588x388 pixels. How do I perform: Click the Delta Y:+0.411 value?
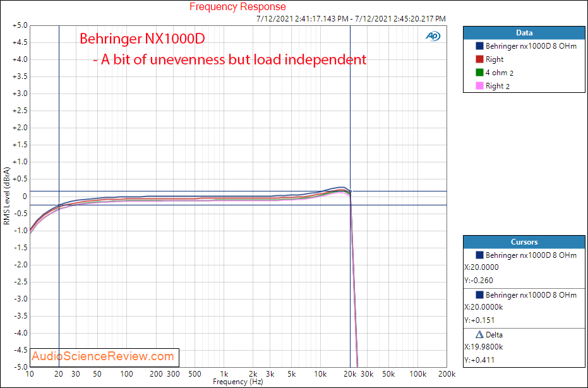[x=479, y=360]
